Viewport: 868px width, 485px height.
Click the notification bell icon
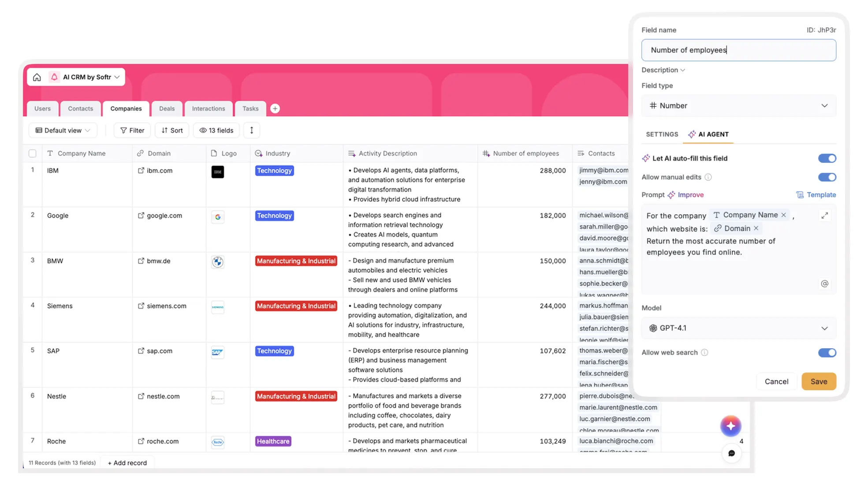54,77
